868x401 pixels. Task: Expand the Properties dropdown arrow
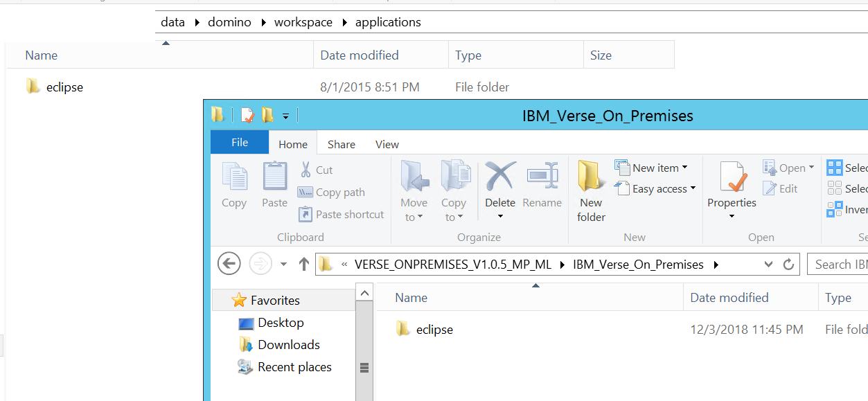coord(732,216)
